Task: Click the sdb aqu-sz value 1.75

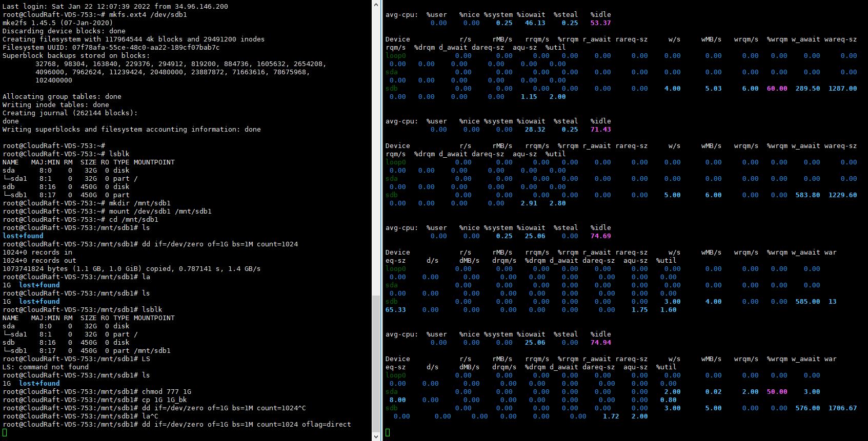Action: [x=640, y=310]
